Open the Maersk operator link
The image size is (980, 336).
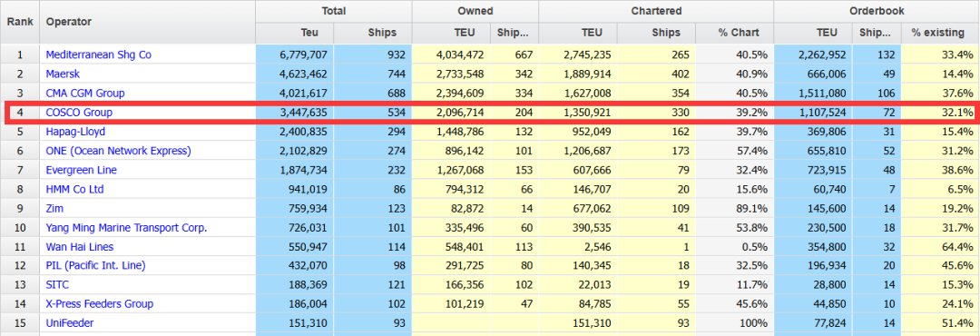[x=63, y=74]
